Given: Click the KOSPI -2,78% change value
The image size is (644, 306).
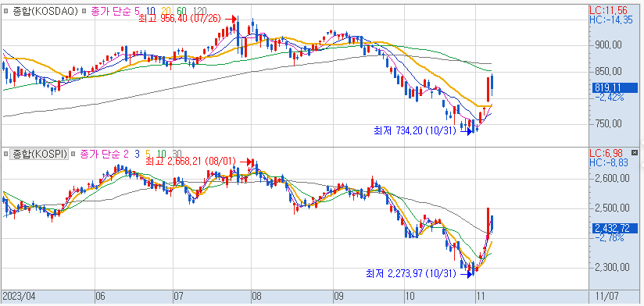Looking at the screenshot, I should 609,238.
